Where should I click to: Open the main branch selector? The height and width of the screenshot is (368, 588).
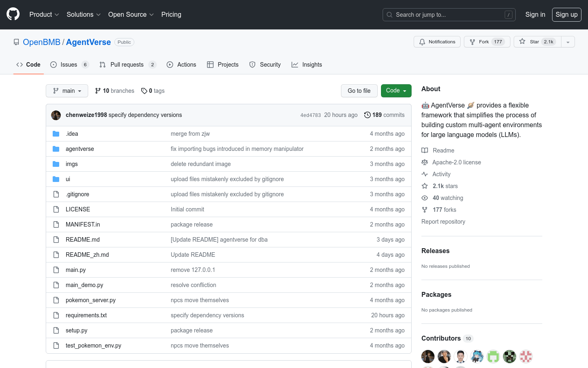[67, 91]
